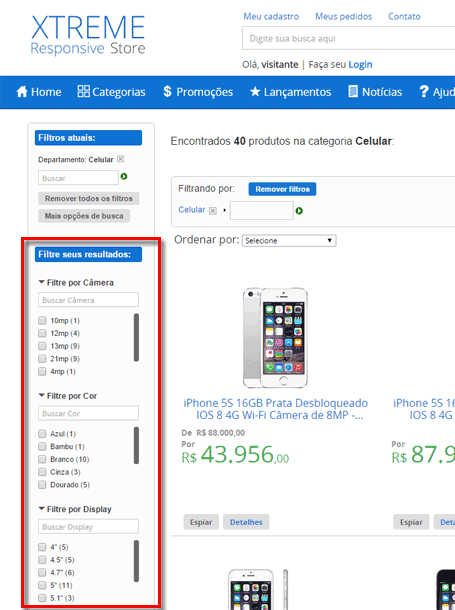455x610 pixels.
Task: Click the Lançamentos star icon
Action: click(x=255, y=92)
